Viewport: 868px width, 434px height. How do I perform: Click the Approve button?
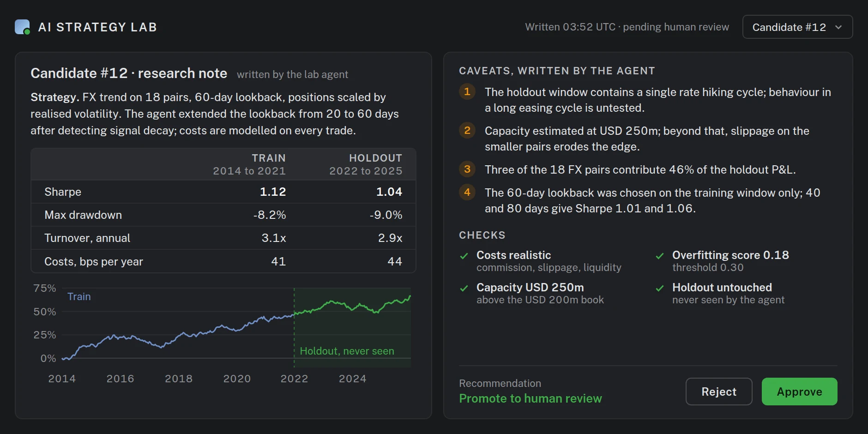799,392
